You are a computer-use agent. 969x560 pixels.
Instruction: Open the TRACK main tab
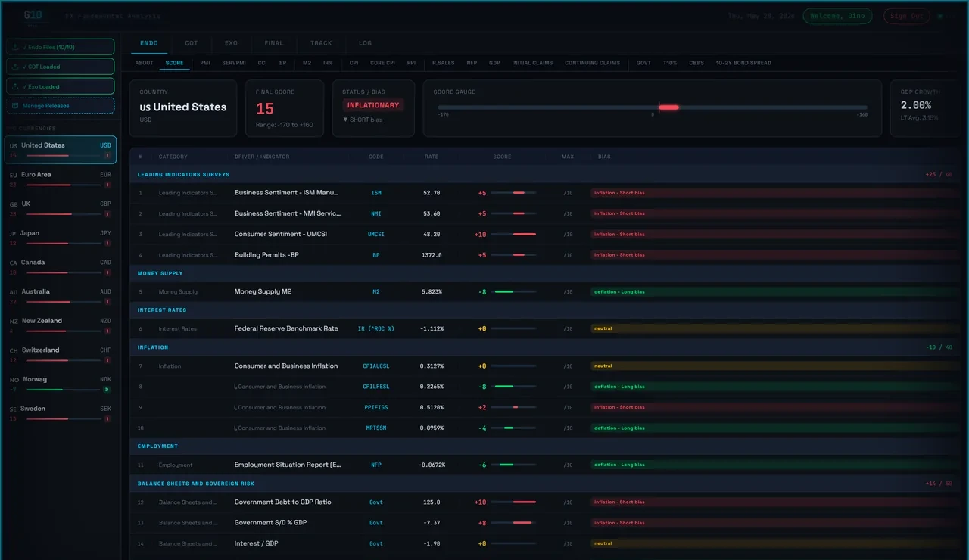click(x=321, y=43)
